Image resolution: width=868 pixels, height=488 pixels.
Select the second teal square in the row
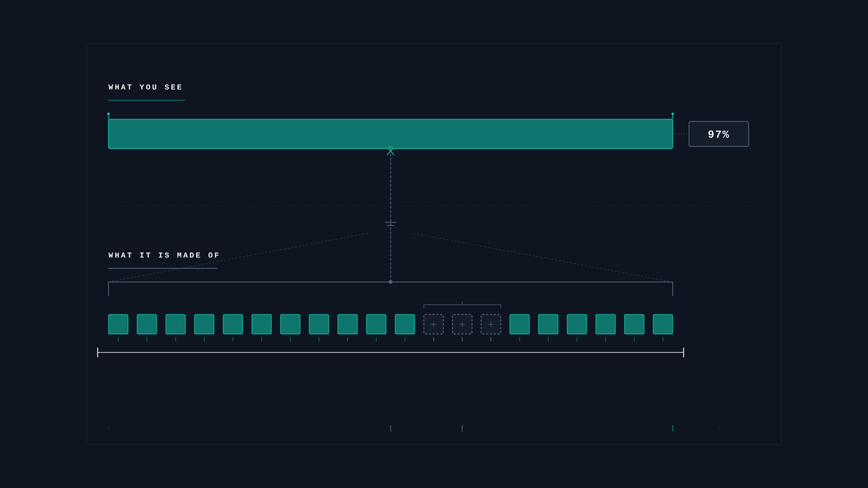[x=147, y=324]
